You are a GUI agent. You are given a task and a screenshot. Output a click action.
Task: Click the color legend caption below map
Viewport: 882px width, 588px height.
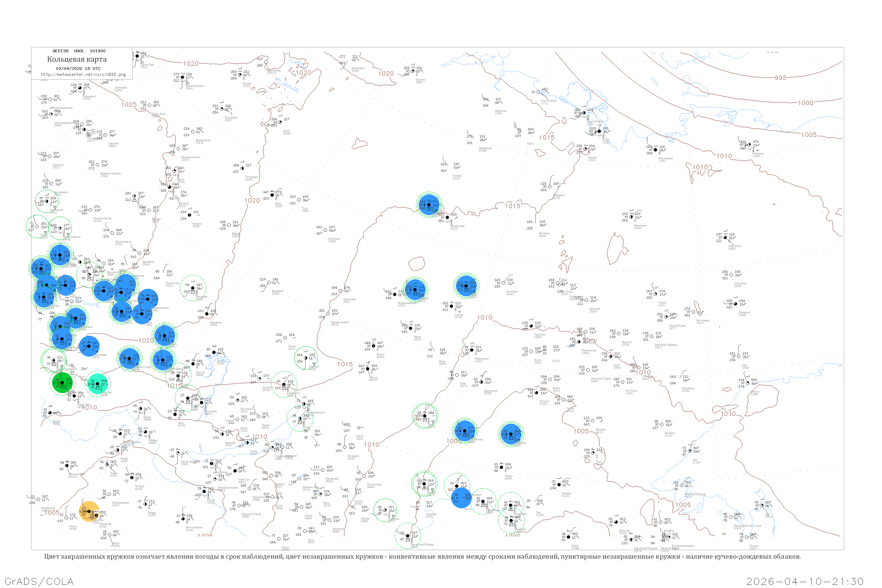(x=422, y=557)
